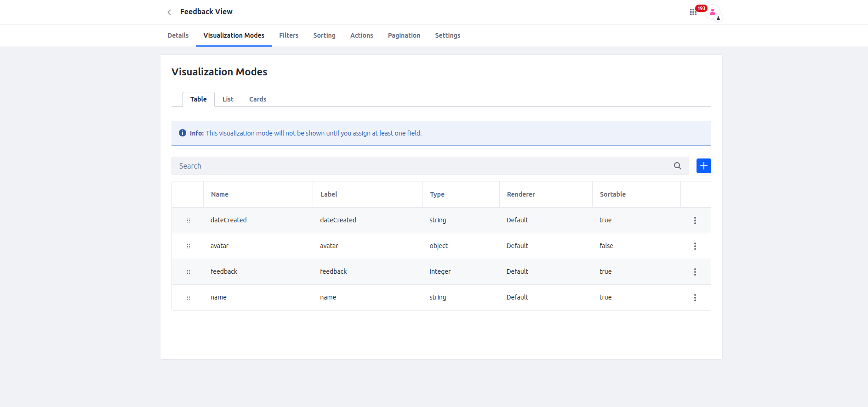Switch to the Sorting tab
This screenshot has width=868, height=407.
click(x=324, y=35)
